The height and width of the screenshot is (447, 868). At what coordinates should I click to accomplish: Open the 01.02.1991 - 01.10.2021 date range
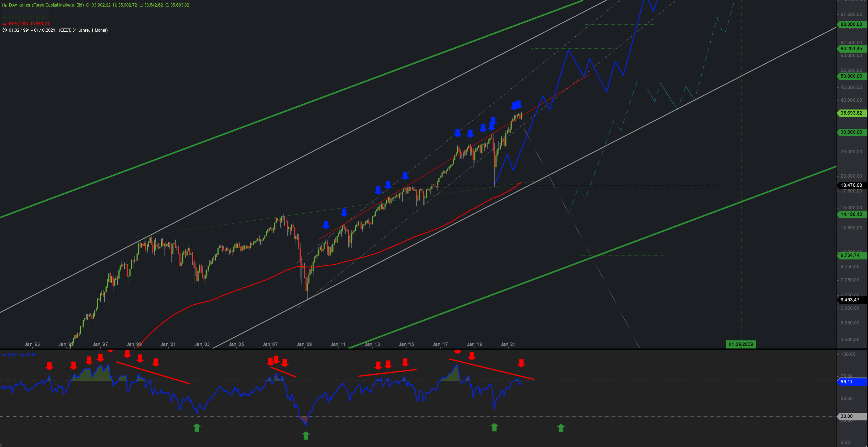tap(32, 30)
